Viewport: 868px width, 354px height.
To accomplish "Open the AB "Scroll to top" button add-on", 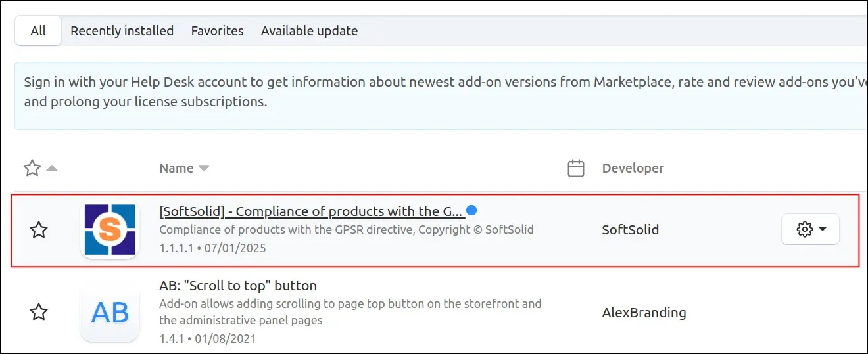I will [238, 286].
